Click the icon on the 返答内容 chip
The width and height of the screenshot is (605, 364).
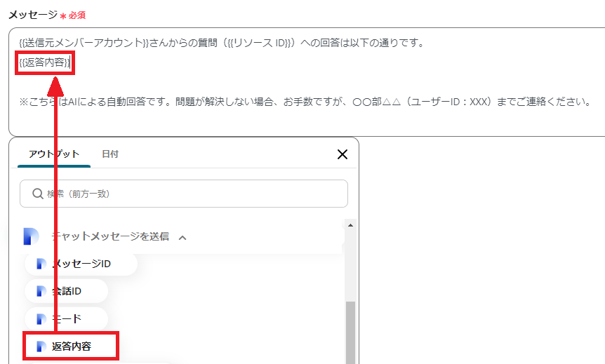(x=41, y=346)
